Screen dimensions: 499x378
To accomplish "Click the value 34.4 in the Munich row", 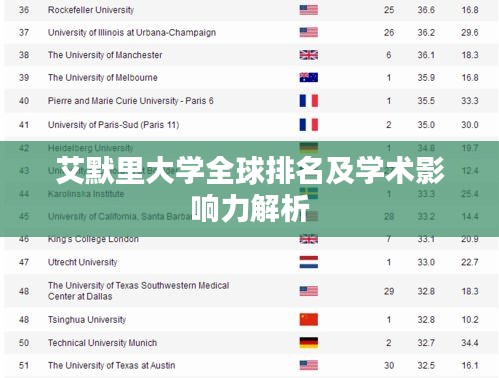I will (470, 343).
